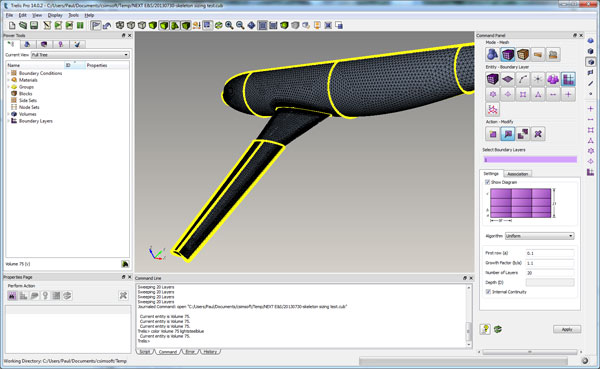
Task: Choose the Curve entity icon
Action: [x=523, y=79]
